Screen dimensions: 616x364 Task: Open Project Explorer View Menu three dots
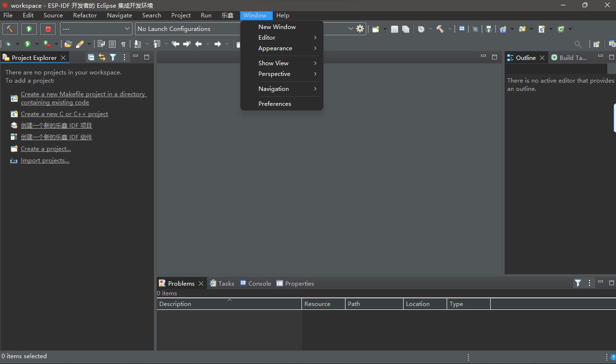pos(124,57)
